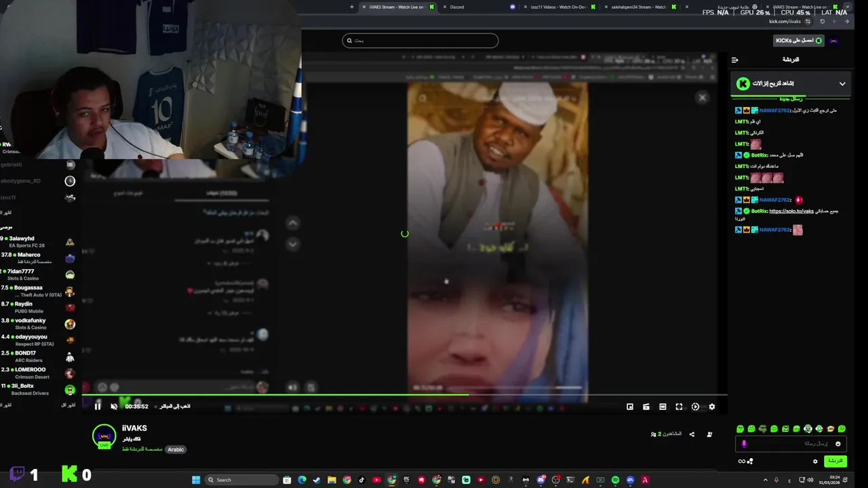The width and height of the screenshot is (868, 488).
Task: Focus the Kick search field
Action: 420,41
